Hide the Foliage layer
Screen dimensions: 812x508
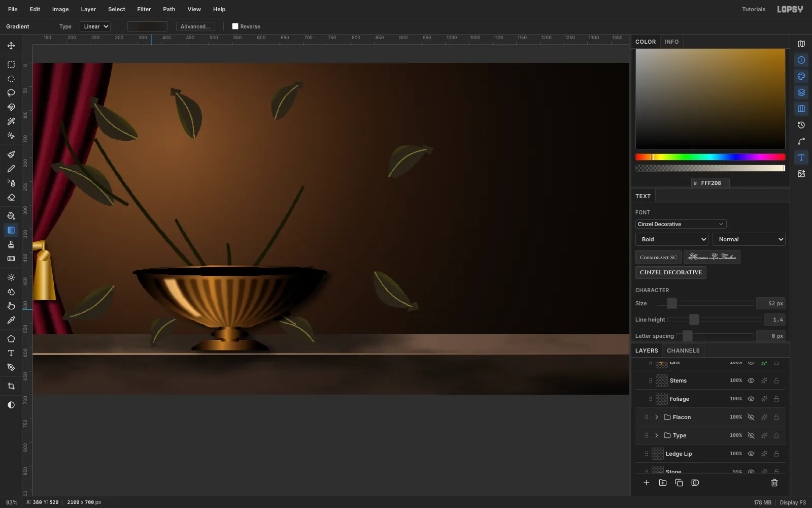pyautogui.click(x=751, y=399)
